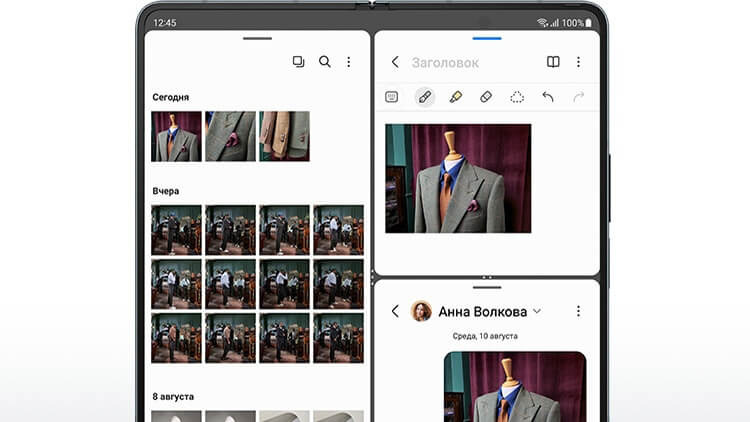This screenshot has height=422, width=750.
Task: Open notes app more options menu
Action: coord(578,62)
